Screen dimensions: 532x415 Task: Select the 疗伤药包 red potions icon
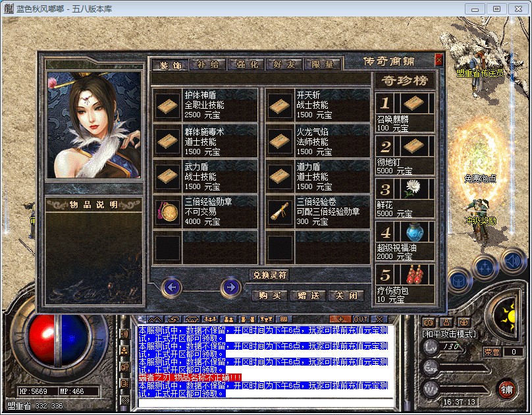[x=412, y=274]
